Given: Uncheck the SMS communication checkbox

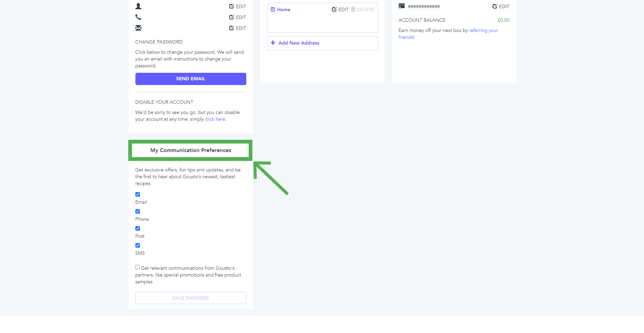Looking at the screenshot, I should [138, 246].
